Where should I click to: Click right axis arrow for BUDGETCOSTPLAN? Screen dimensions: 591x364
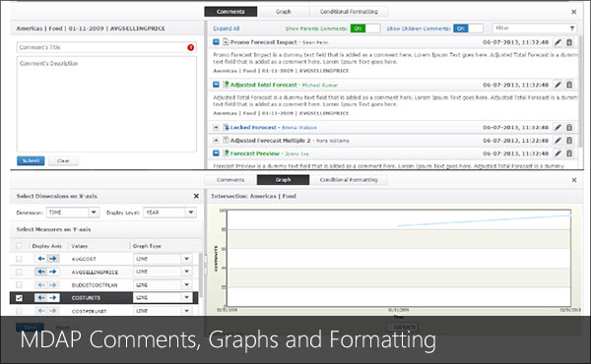(53, 285)
